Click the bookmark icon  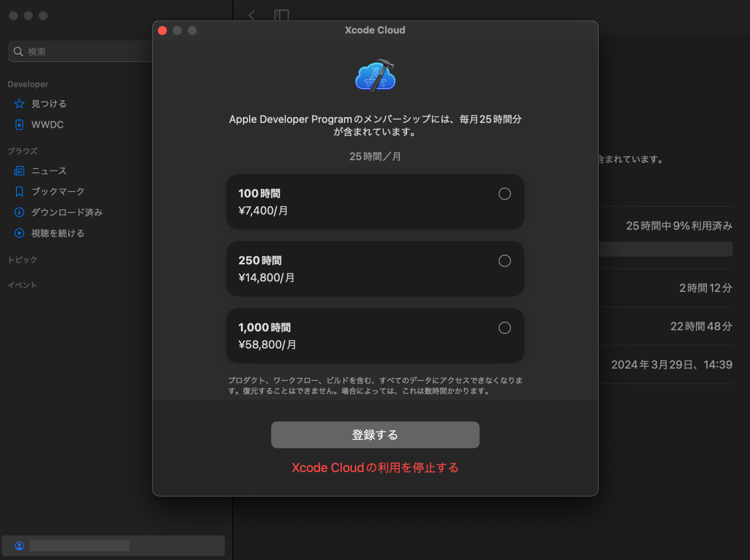[x=19, y=192]
